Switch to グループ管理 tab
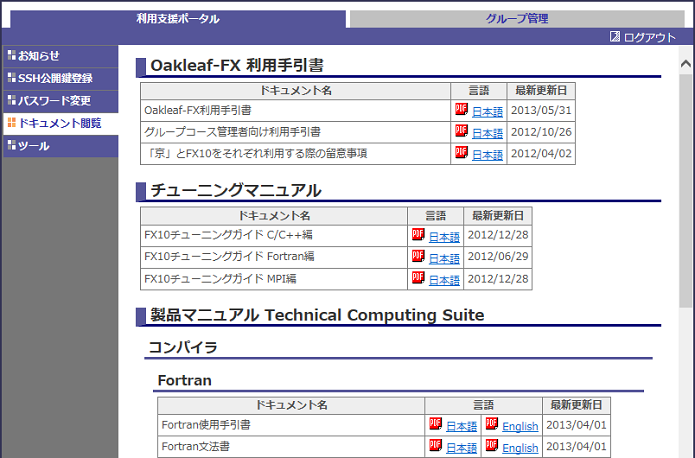The width and height of the screenshot is (695, 458). (517, 19)
